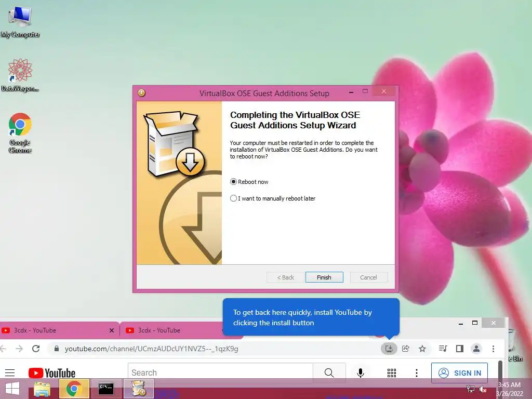Image resolution: width=532 pixels, height=399 pixels.
Task: Minimize the VirtualBox setup window
Action: [351, 92]
